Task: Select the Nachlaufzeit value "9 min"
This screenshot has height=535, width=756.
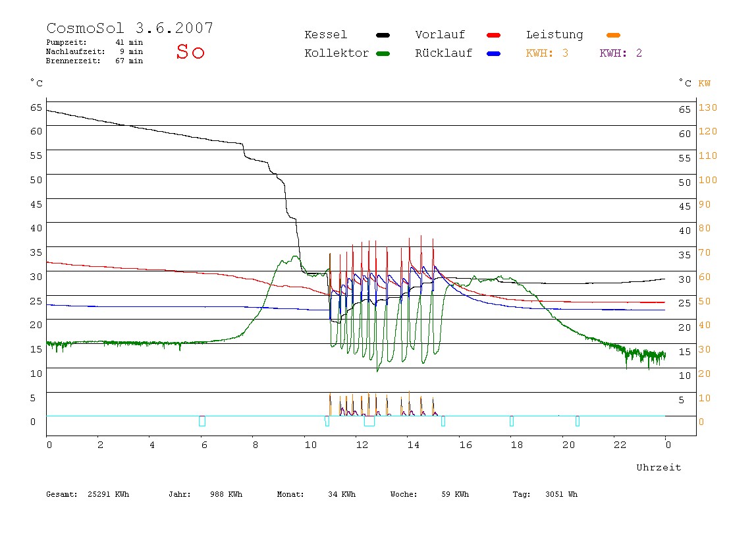Action: [131, 51]
